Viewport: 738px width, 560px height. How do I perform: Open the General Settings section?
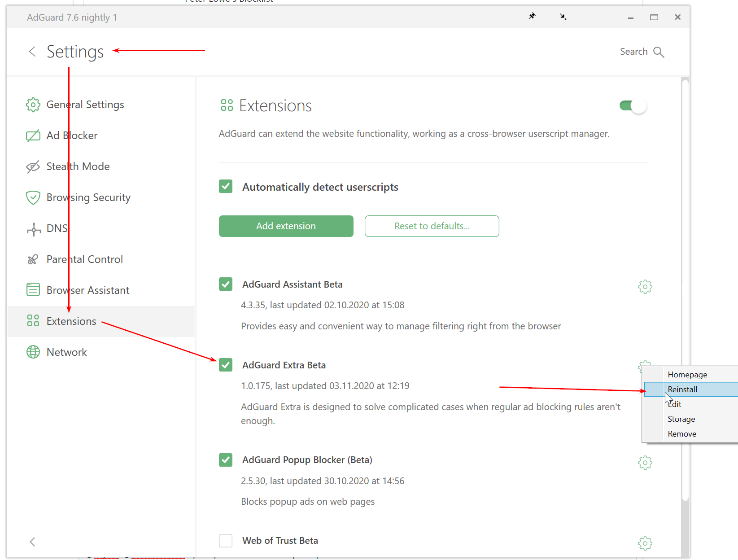click(101, 105)
